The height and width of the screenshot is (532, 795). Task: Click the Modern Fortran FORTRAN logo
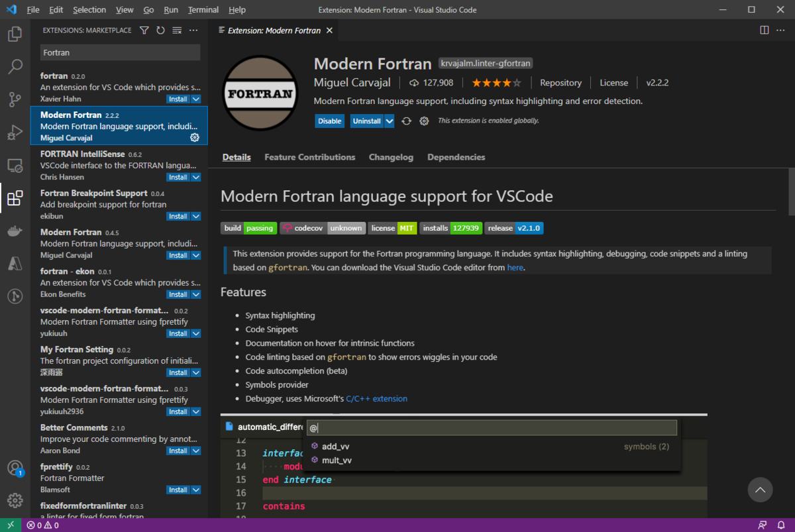[260, 93]
